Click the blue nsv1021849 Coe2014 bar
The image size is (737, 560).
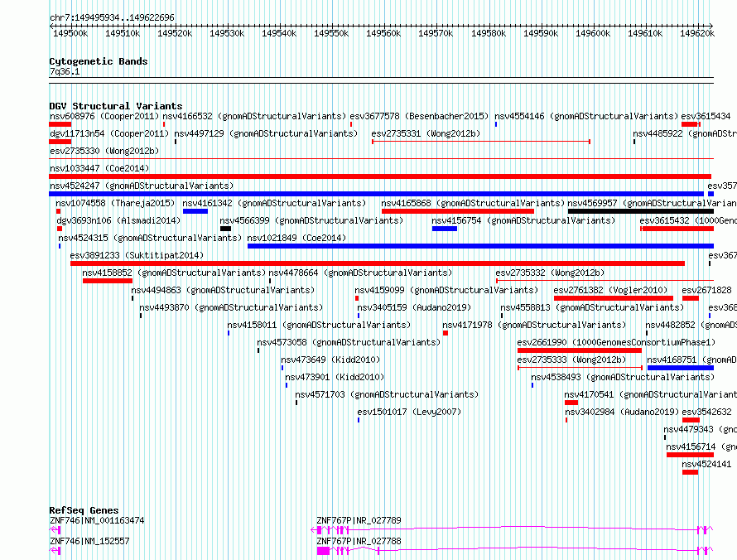coord(480,246)
